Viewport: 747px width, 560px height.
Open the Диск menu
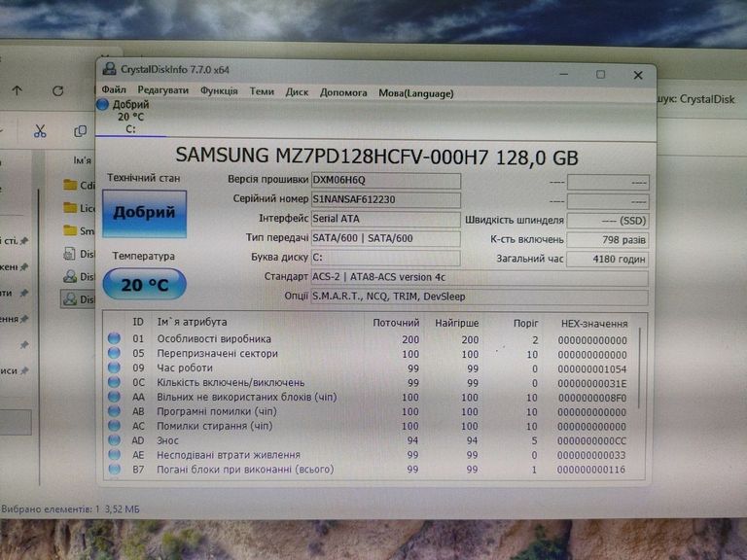(x=297, y=92)
